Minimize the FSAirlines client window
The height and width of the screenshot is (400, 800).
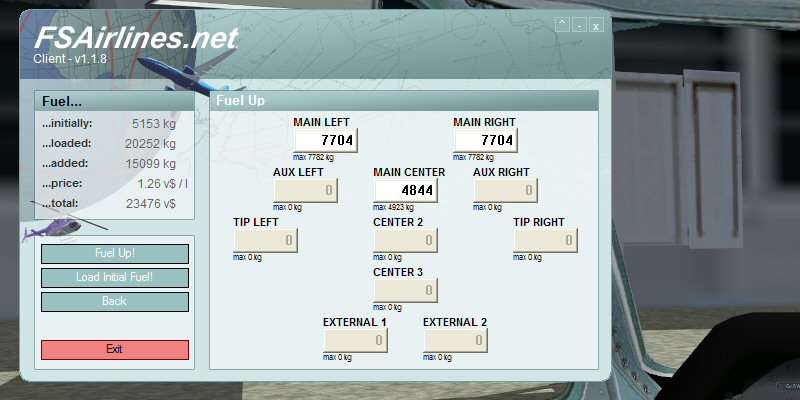tap(579, 24)
